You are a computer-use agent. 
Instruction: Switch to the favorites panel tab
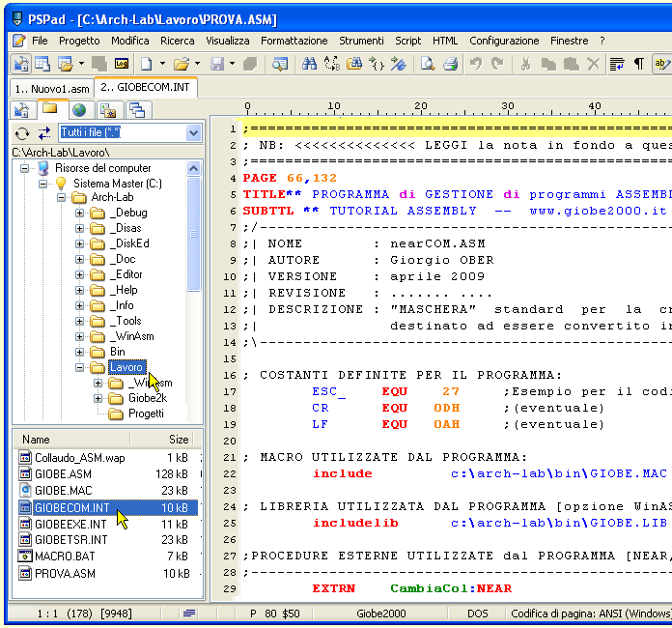(108, 111)
